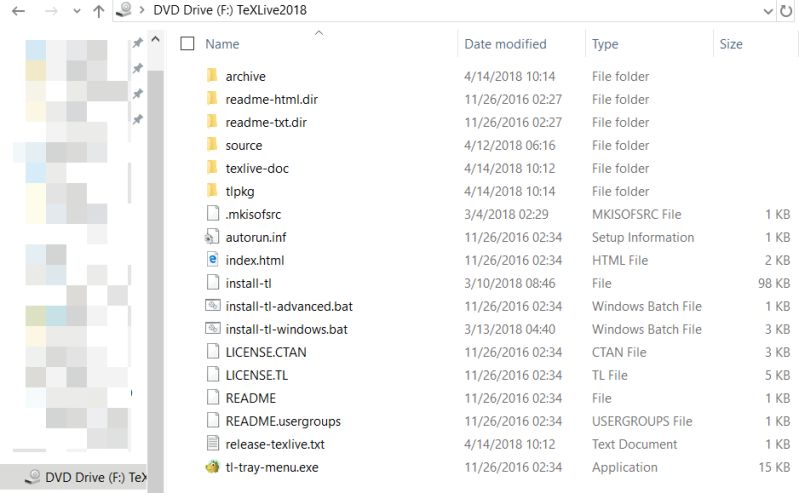Select the LICENSE.CTAN file name

pyautogui.click(x=266, y=352)
